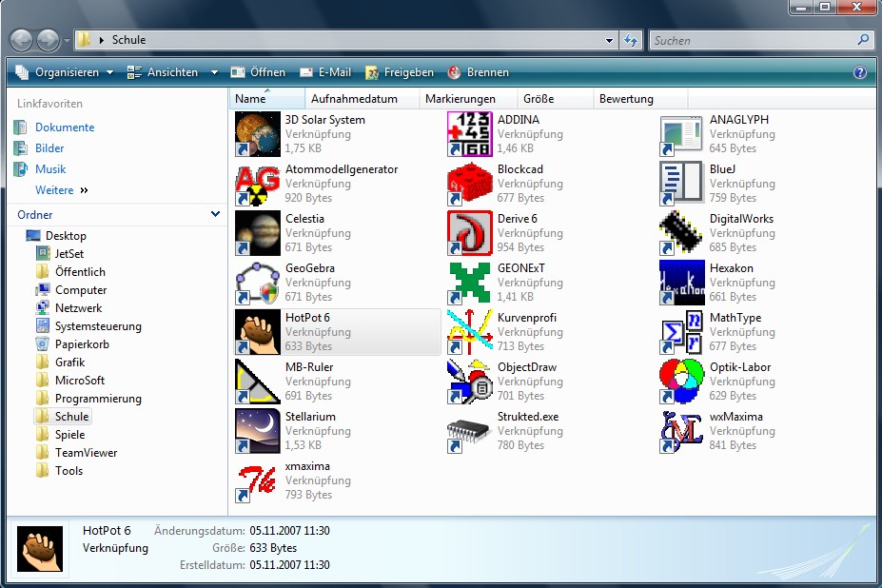Image resolution: width=882 pixels, height=588 pixels.
Task: Click the Atommodellgenerator AG icon
Action: click(258, 184)
